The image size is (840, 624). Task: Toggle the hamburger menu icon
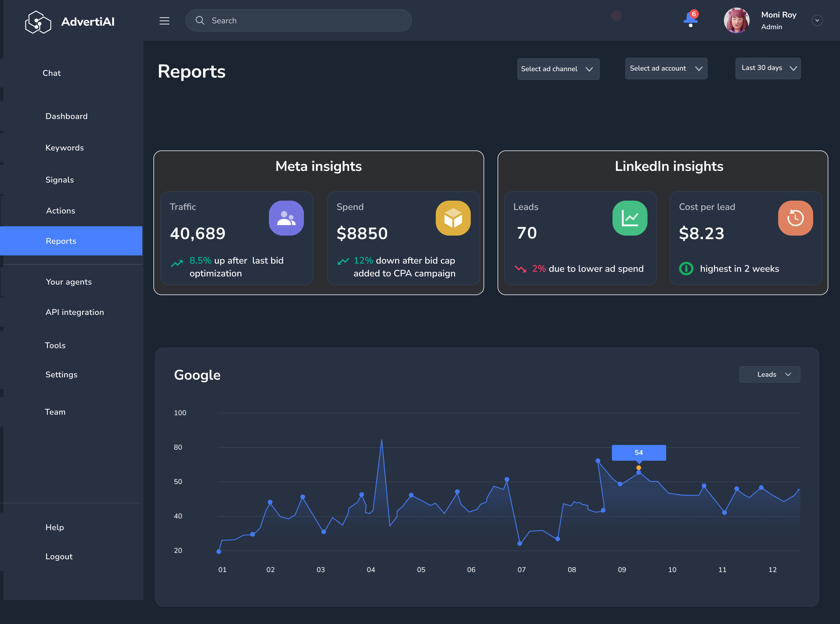164,21
